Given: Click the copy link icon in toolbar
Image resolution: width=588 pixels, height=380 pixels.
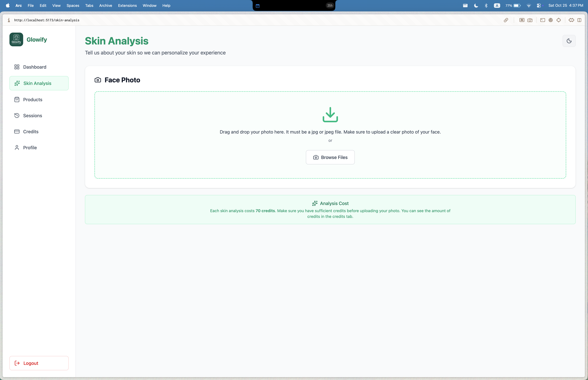Looking at the screenshot, I should pyautogui.click(x=506, y=20).
